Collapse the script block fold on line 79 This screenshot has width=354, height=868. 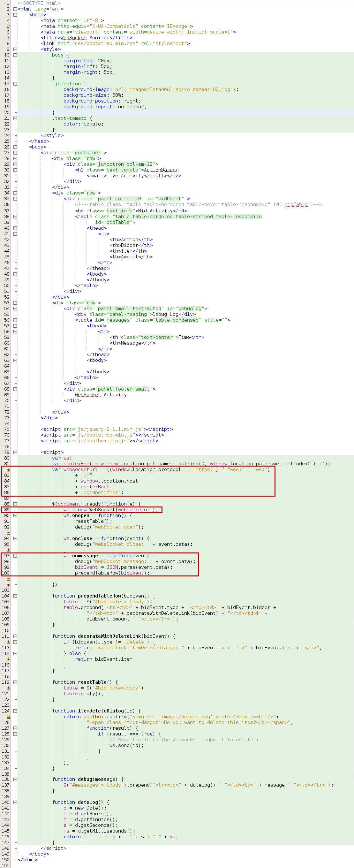[x=15, y=452]
